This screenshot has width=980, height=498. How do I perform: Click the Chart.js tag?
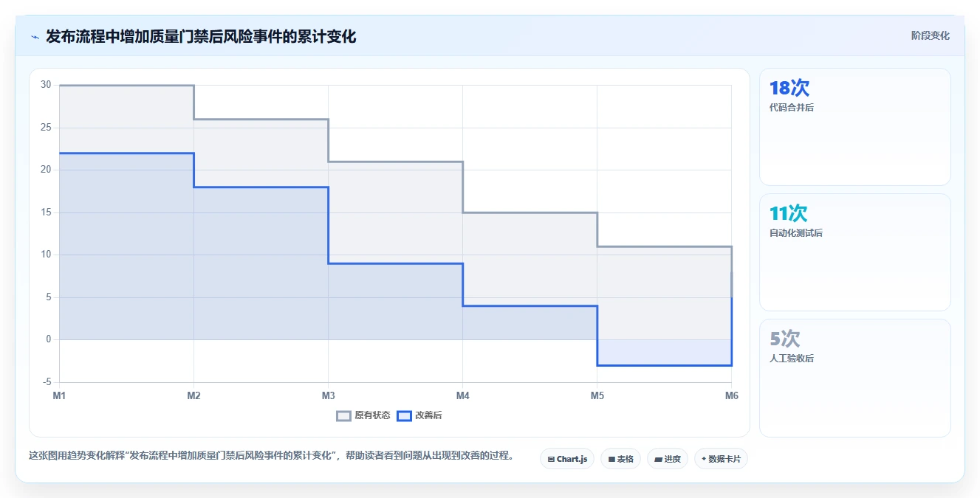click(567, 459)
